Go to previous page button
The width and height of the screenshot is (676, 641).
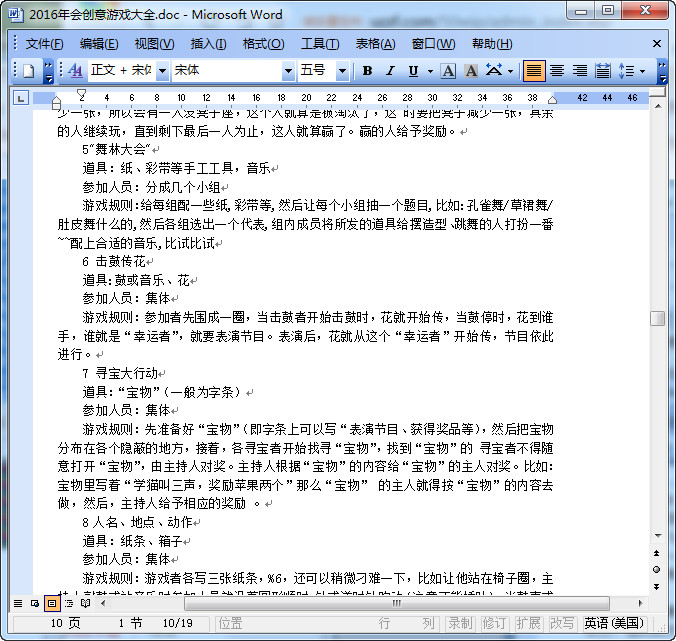tap(657, 553)
